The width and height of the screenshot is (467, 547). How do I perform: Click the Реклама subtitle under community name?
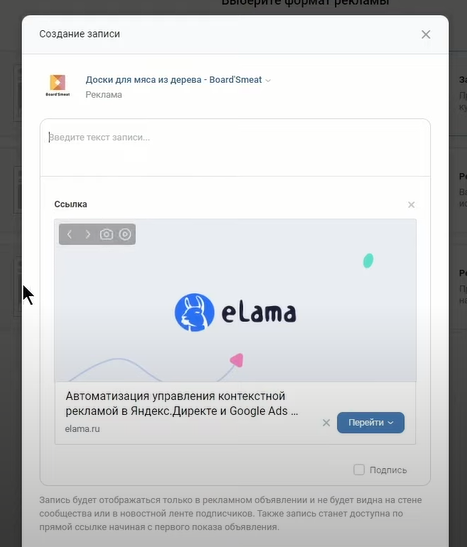point(104,95)
